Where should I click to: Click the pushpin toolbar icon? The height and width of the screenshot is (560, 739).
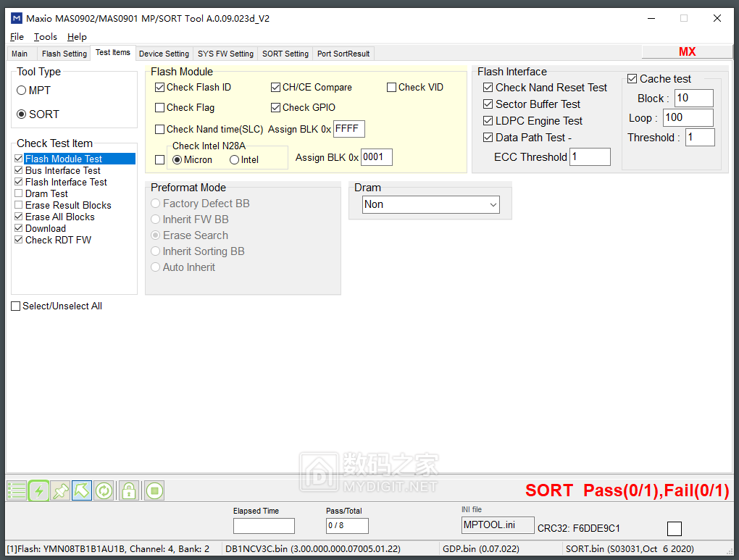[x=60, y=490]
